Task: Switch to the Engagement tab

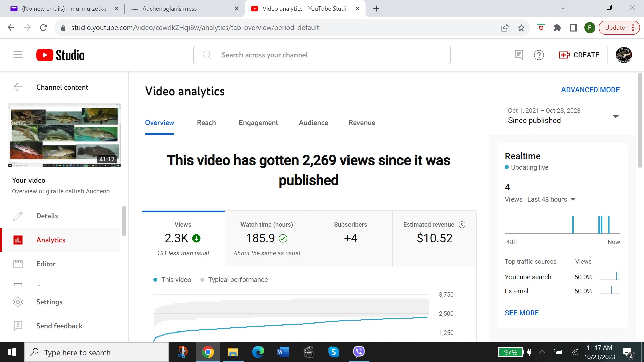Action: pos(259,123)
